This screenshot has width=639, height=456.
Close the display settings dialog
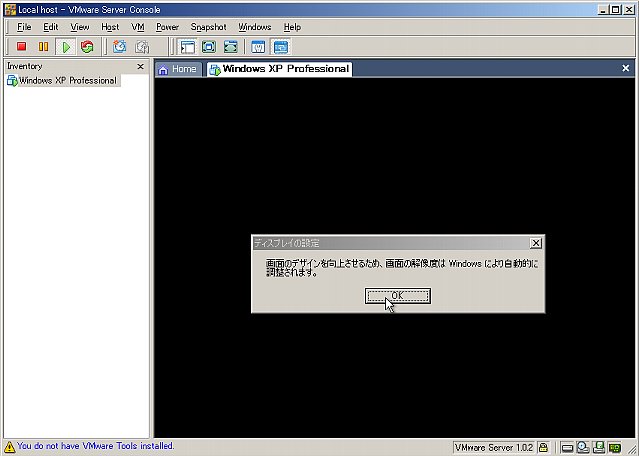[536, 243]
